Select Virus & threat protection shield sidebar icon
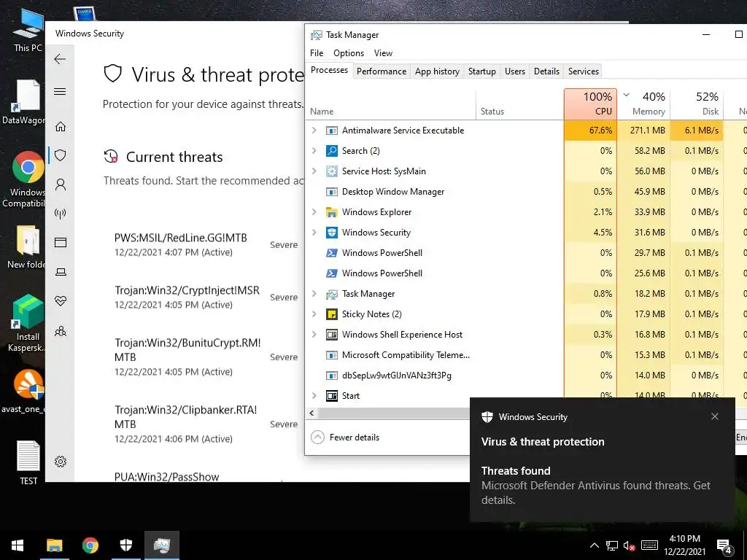747x560 pixels. (x=60, y=155)
